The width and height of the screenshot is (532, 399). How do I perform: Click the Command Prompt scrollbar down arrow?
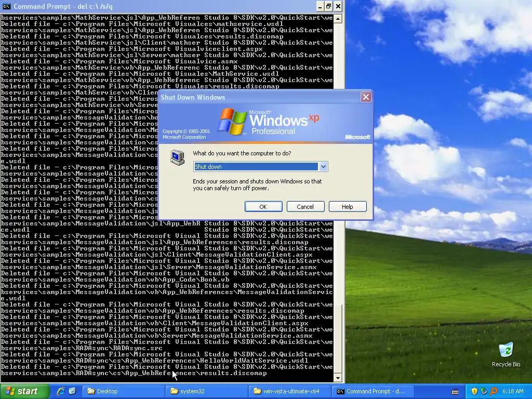(x=338, y=378)
